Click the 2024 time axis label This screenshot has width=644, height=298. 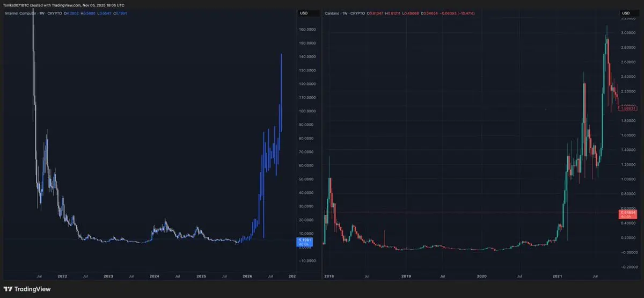tap(155, 276)
